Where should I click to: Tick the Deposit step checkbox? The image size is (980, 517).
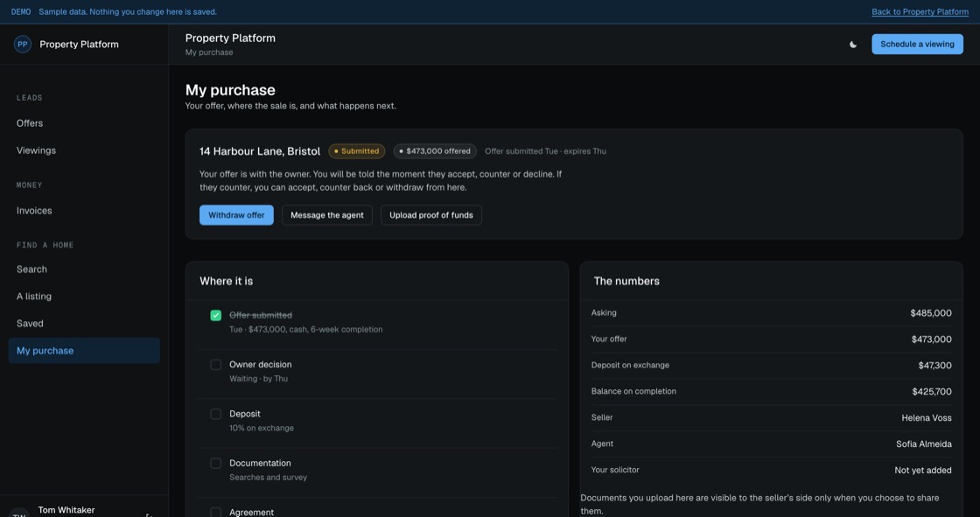tap(215, 414)
